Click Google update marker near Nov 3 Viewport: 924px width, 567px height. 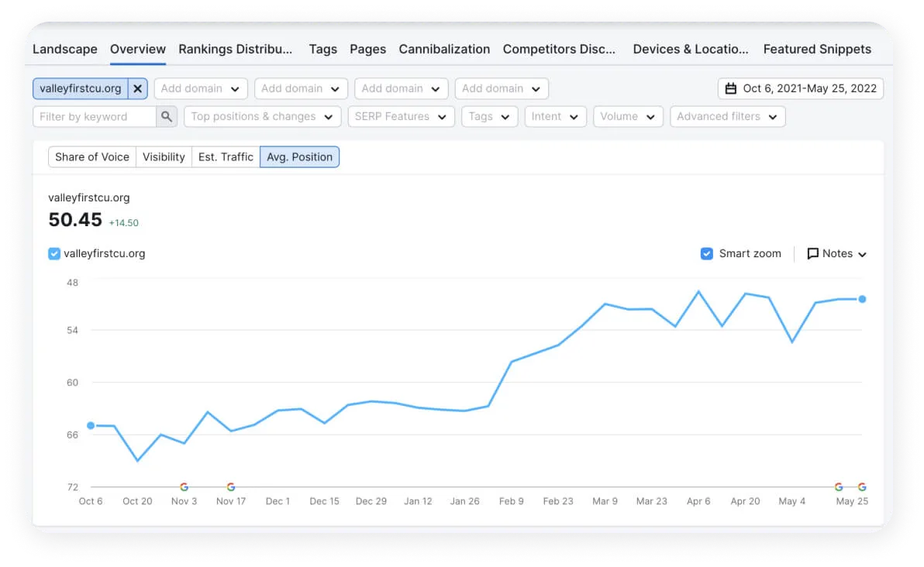coord(184,487)
